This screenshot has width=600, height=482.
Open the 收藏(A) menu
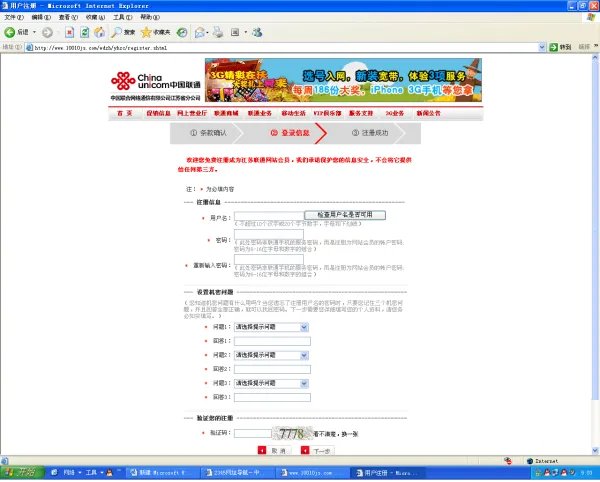(95, 17)
